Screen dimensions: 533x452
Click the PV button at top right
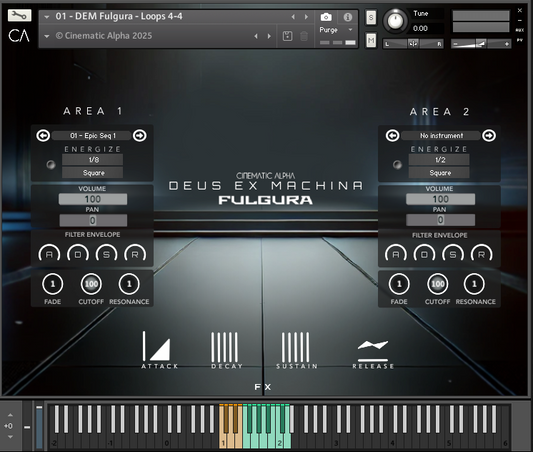point(519,40)
